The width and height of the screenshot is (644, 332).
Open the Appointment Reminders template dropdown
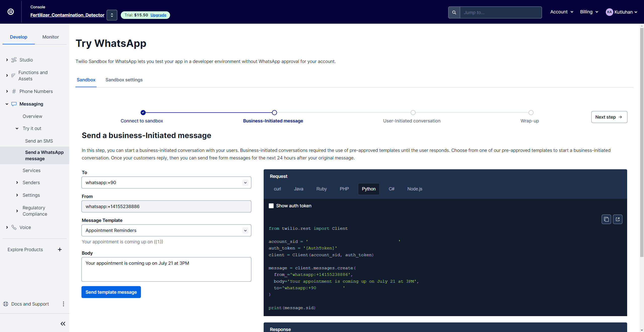(245, 230)
